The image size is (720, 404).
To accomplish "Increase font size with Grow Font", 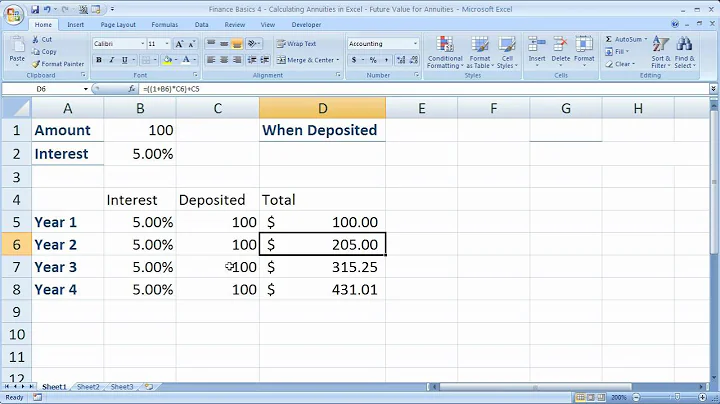I will pyautogui.click(x=180, y=44).
